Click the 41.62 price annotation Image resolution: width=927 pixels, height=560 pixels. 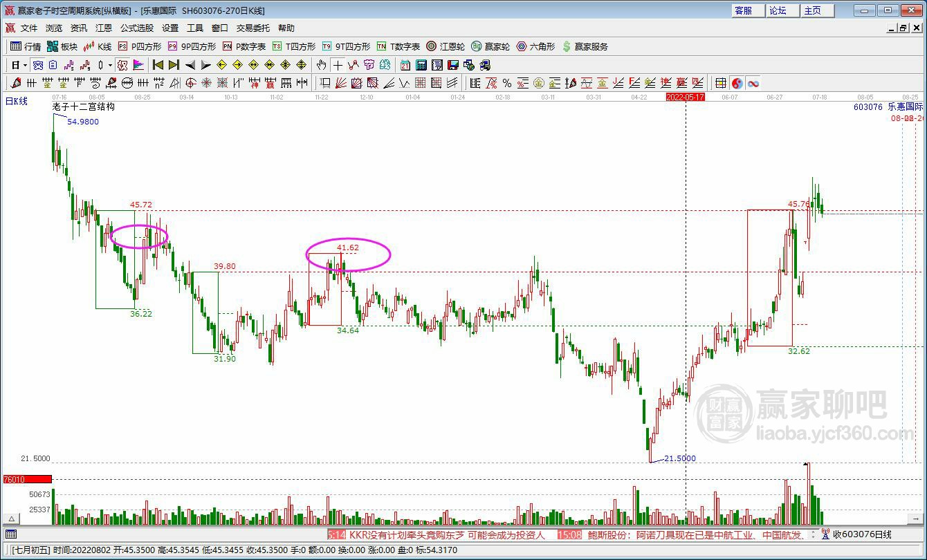pyautogui.click(x=348, y=248)
